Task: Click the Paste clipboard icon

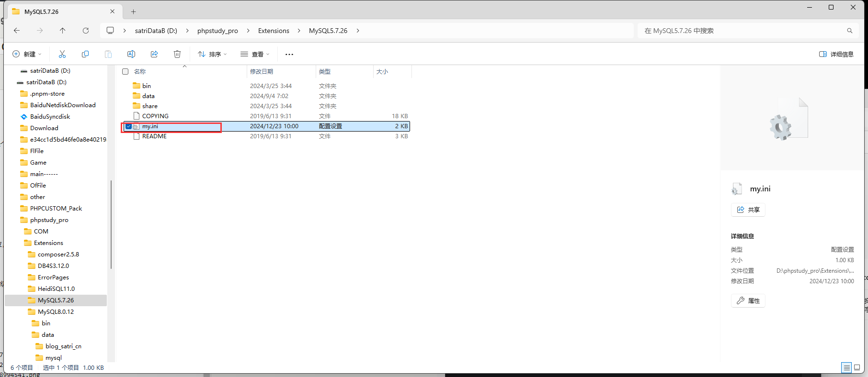Action: coord(108,54)
